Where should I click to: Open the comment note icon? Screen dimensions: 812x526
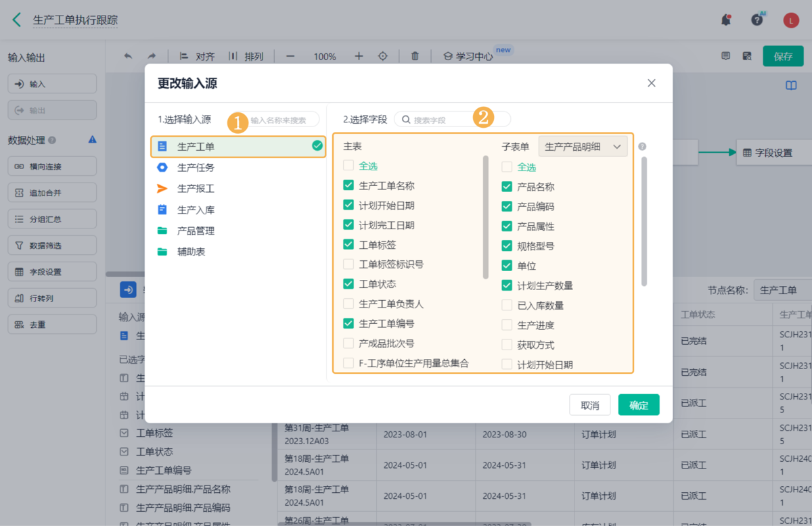(725, 56)
